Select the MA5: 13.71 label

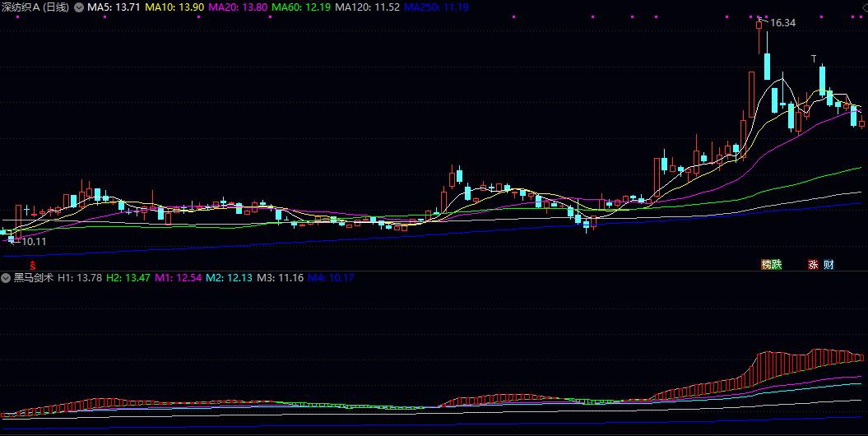(114, 7)
